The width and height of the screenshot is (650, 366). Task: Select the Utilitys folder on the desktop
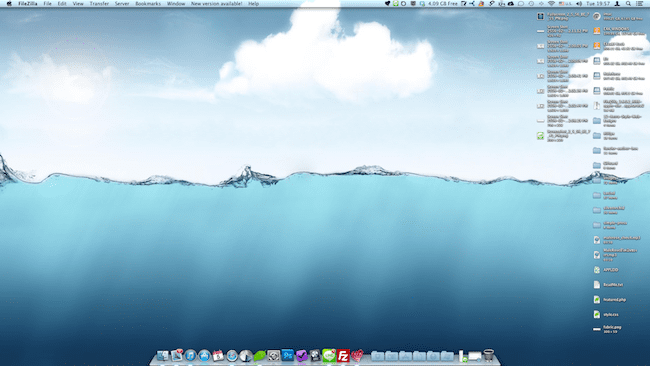[606, 136]
